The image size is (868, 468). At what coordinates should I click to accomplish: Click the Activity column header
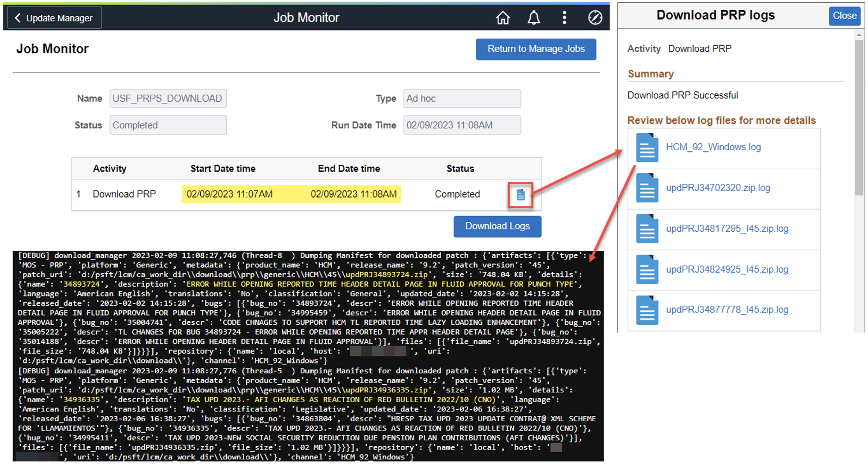[x=109, y=169]
